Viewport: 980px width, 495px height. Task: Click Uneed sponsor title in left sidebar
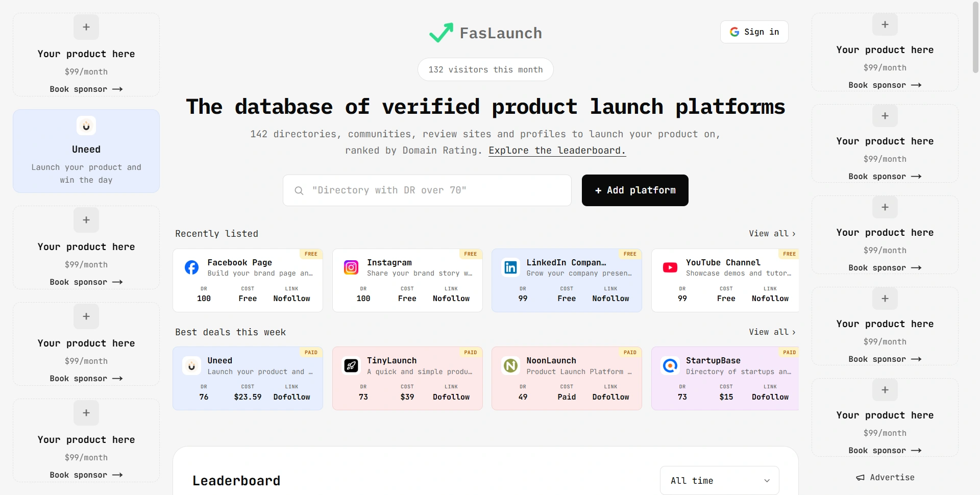click(86, 150)
